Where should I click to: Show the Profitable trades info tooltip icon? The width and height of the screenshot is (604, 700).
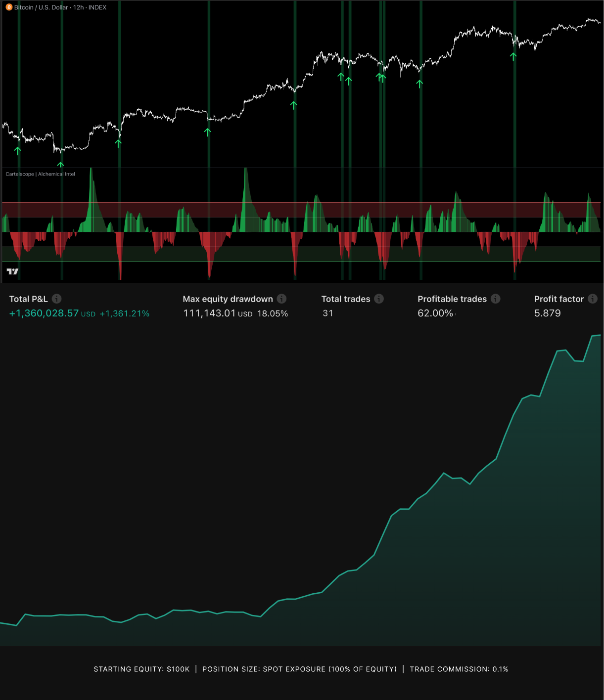496,299
